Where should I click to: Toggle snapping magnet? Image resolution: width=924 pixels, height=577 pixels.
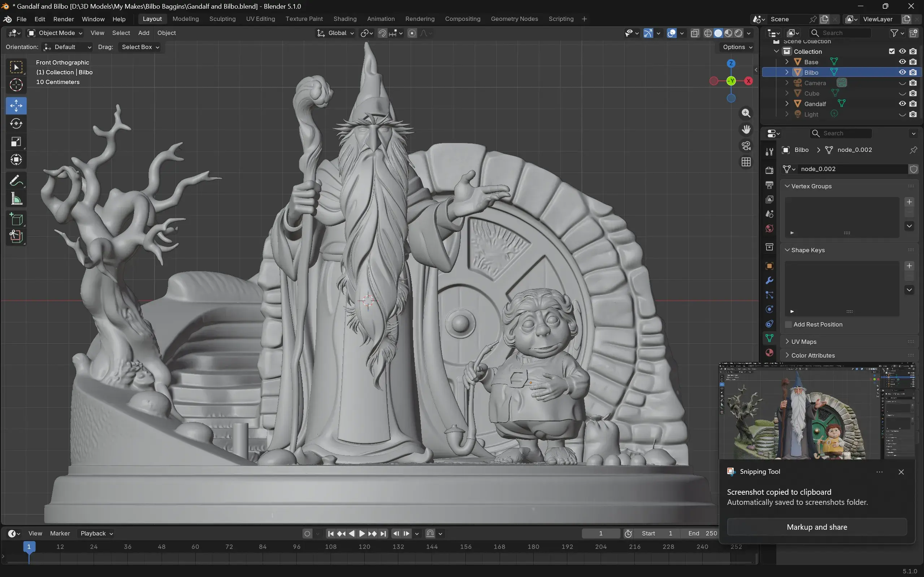click(382, 33)
